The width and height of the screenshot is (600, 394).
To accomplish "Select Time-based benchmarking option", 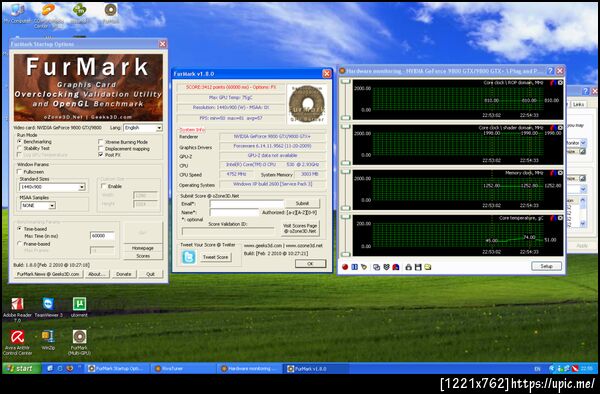I will [x=20, y=228].
